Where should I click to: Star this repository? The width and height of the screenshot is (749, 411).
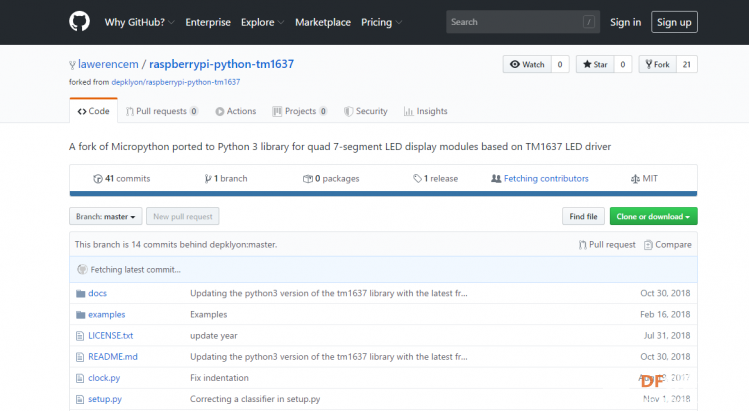point(595,64)
